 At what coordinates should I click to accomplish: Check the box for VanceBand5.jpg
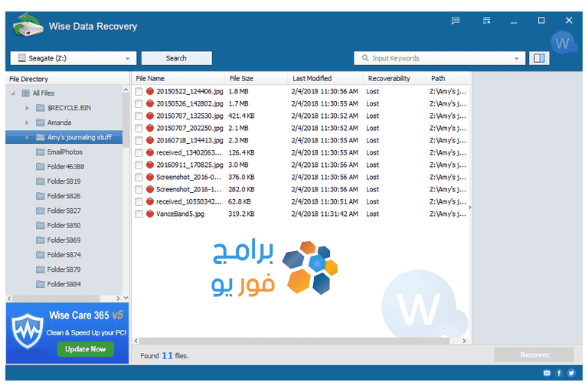coord(139,214)
